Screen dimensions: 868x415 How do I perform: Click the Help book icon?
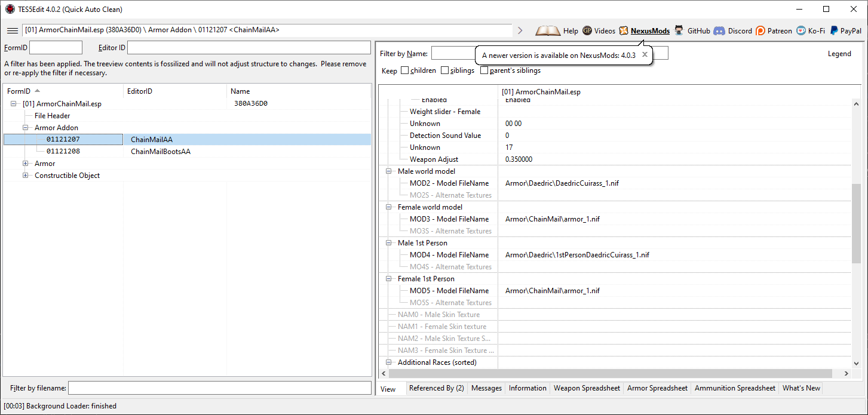coord(547,30)
